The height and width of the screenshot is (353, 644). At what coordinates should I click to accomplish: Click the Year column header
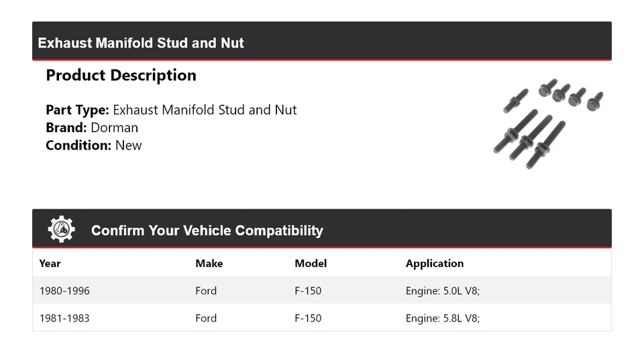pyautogui.click(x=50, y=263)
